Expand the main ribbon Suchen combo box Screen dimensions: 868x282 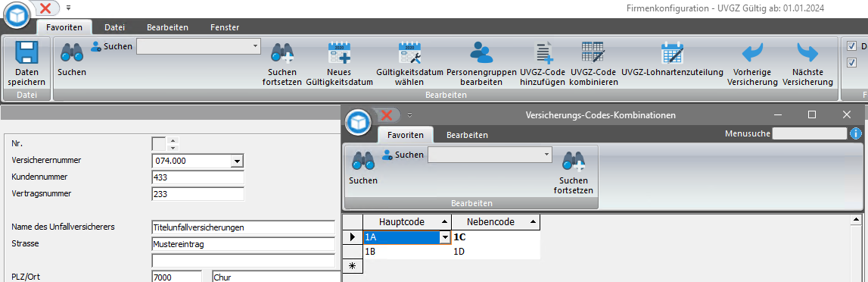(x=254, y=46)
